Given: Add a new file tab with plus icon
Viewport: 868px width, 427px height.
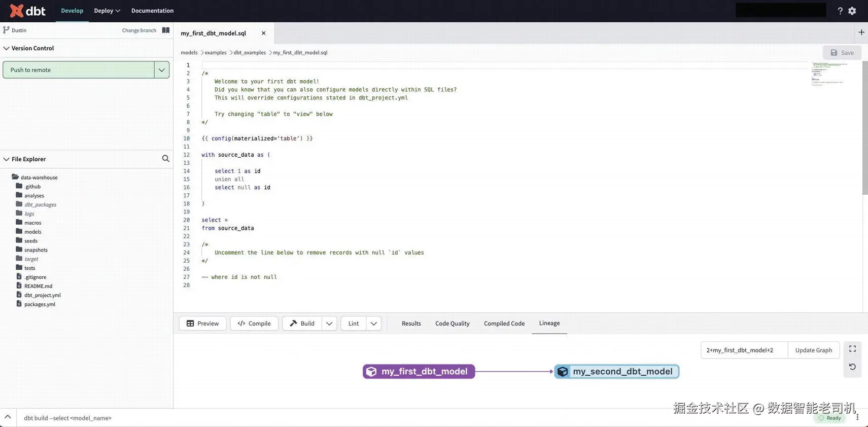Looking at the screenshot, I should (861, 32).
